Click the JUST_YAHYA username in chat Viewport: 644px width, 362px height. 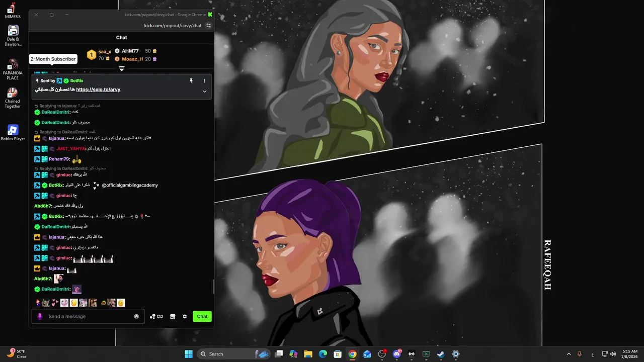click(70, 148)
